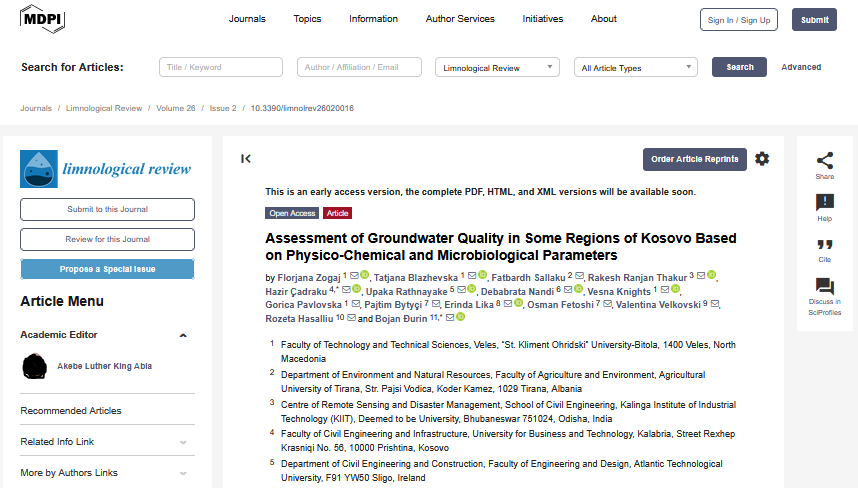Viewport: 858px width, 488px height.
Task: Click the MDPI logo icon
Action: coord(41,19)
